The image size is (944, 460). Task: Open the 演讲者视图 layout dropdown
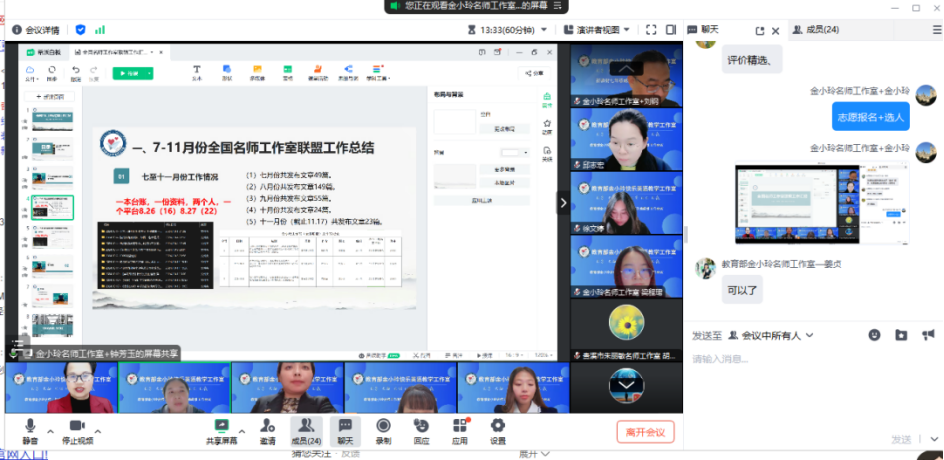coord(597,30)
